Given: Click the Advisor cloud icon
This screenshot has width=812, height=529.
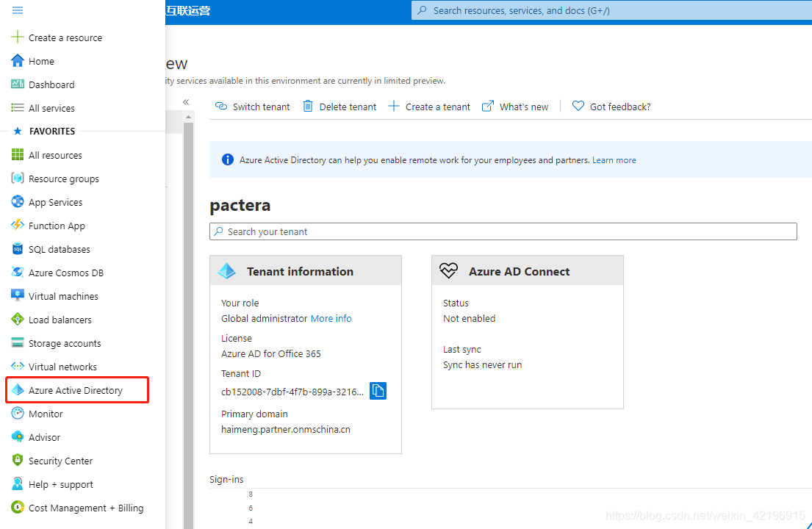Looking at the screenshot, I should click(x=17, y=437).
